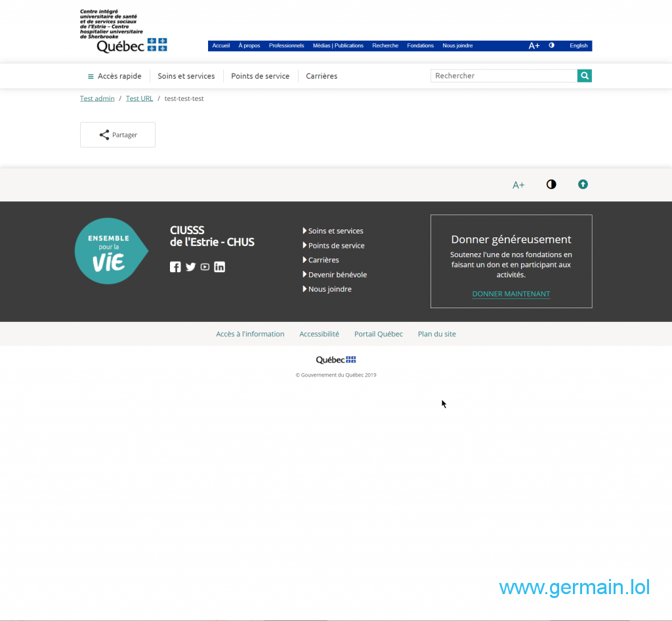Screen dimensions: 672x621
Task: Click into the Rechercher search field
Action: [503, 76]
